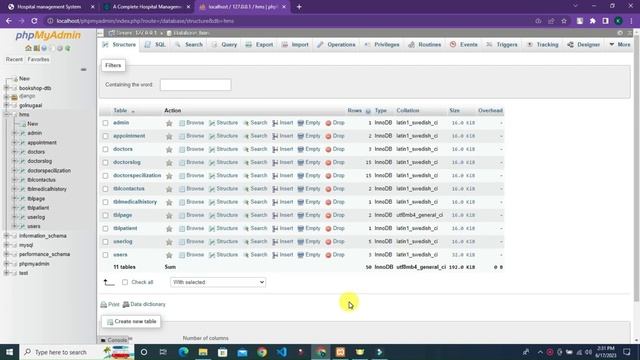Check the doctors table checkbox
The height and width of the screenshot is (360, 640).
point(105,149)
